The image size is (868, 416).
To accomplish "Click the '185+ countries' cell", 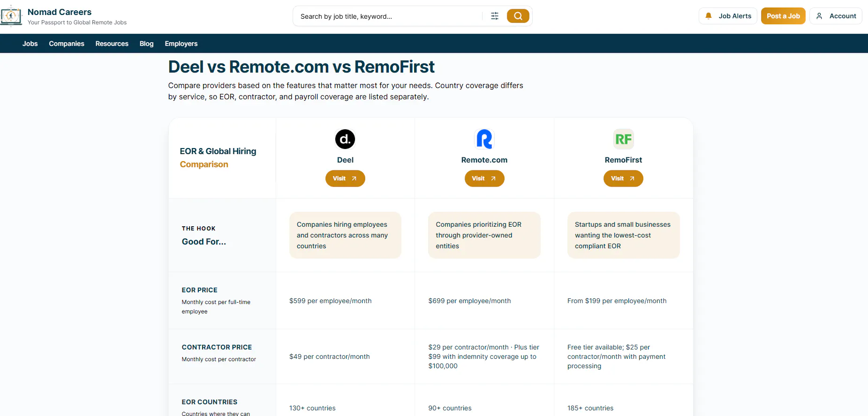I will (x=590, y=408).
